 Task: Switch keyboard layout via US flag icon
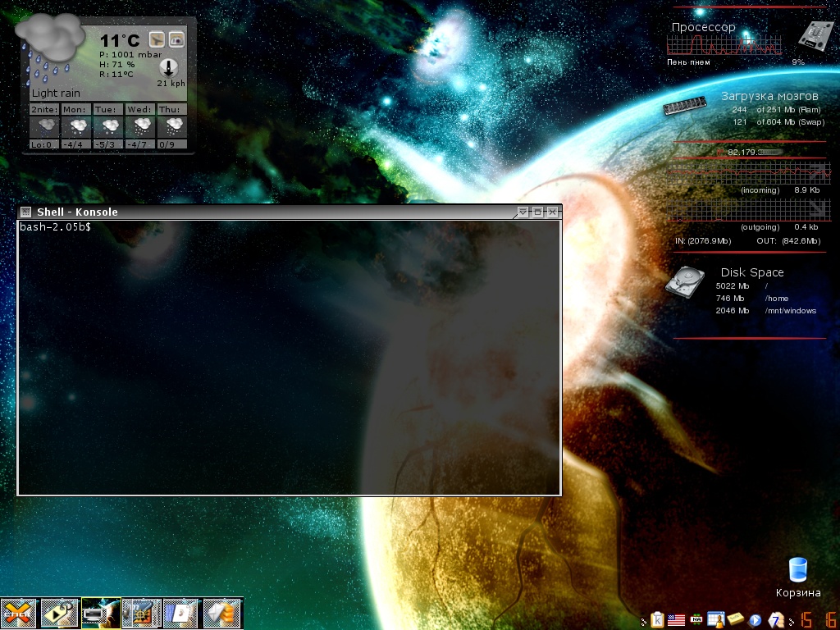tap(677, 620)
